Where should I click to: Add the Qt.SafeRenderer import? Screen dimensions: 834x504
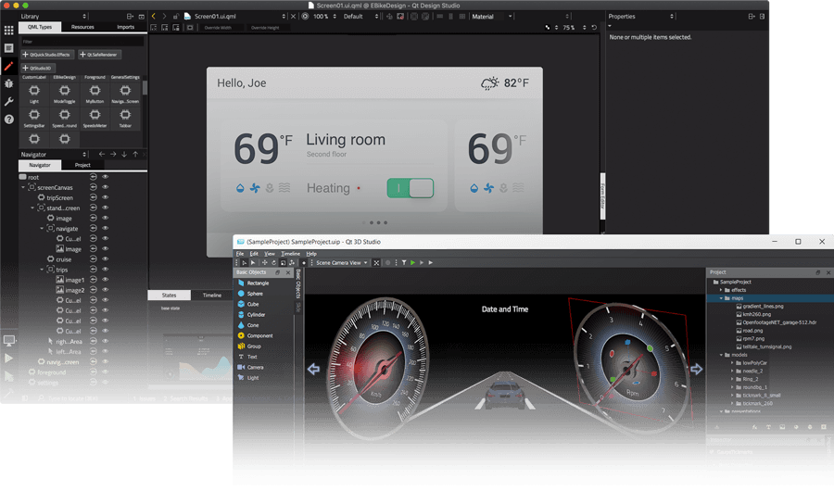click(98, 55)
